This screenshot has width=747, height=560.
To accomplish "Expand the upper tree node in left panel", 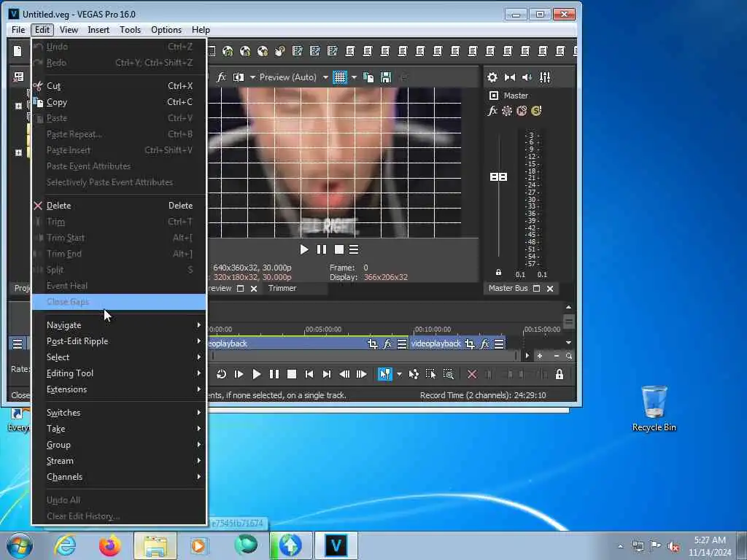I will (18, 106).
